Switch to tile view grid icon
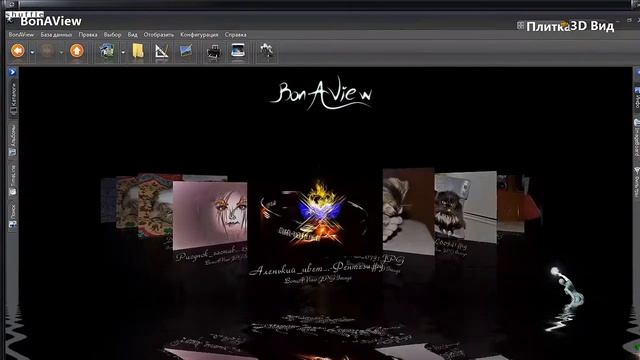This screenshot has width=640, height=360. coord(520,25)
